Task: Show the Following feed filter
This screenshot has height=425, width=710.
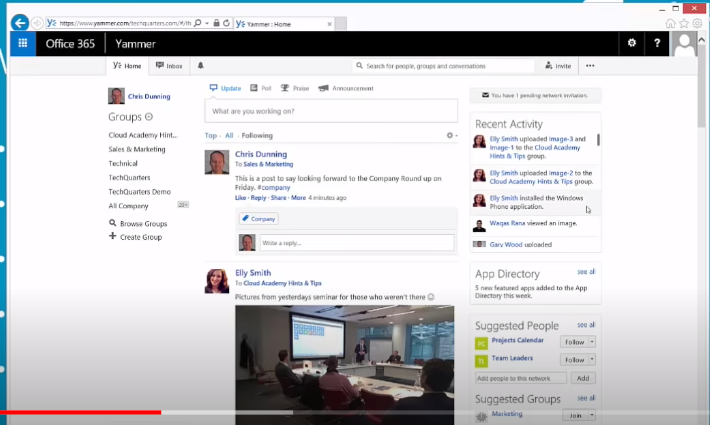Action: (257, 135)
